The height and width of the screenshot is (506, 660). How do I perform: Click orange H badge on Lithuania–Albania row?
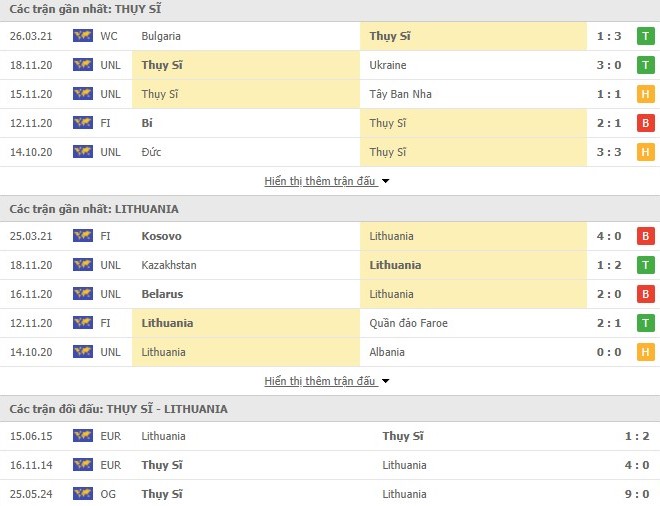pos(646,352)
